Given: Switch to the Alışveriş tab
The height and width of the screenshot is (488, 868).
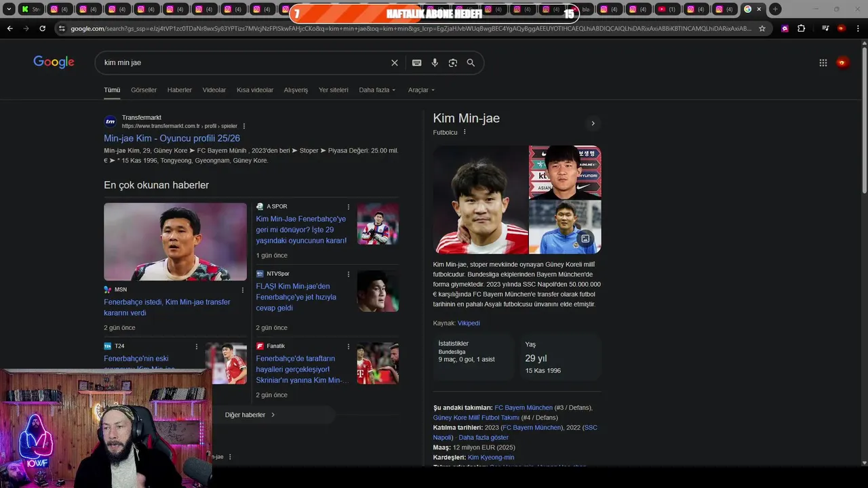Looking at the screenshot, I should pyautogui.click(x=296, y=90).
